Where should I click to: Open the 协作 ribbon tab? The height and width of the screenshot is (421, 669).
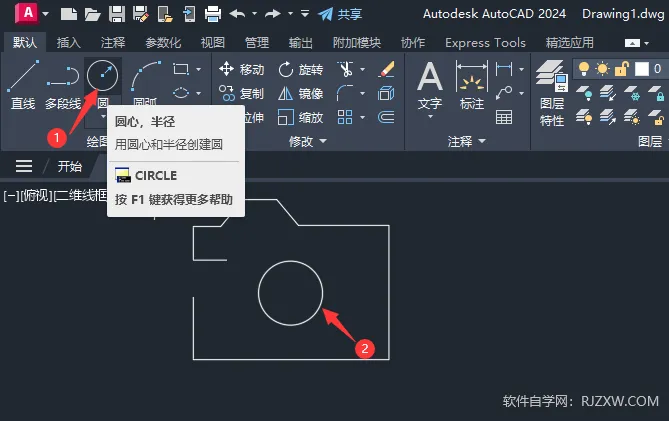click(413, 43)
